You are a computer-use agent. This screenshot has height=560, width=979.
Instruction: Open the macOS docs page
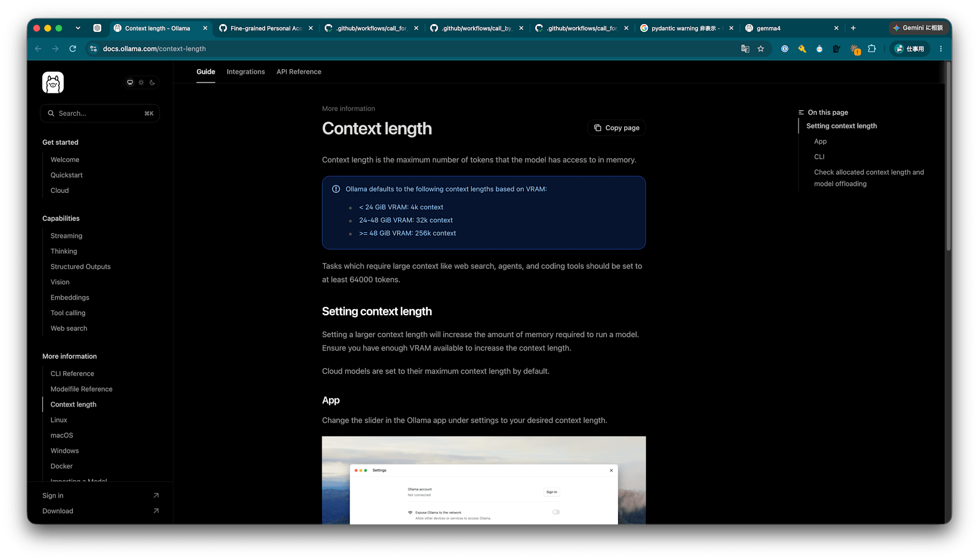click(x=62, y=435)
